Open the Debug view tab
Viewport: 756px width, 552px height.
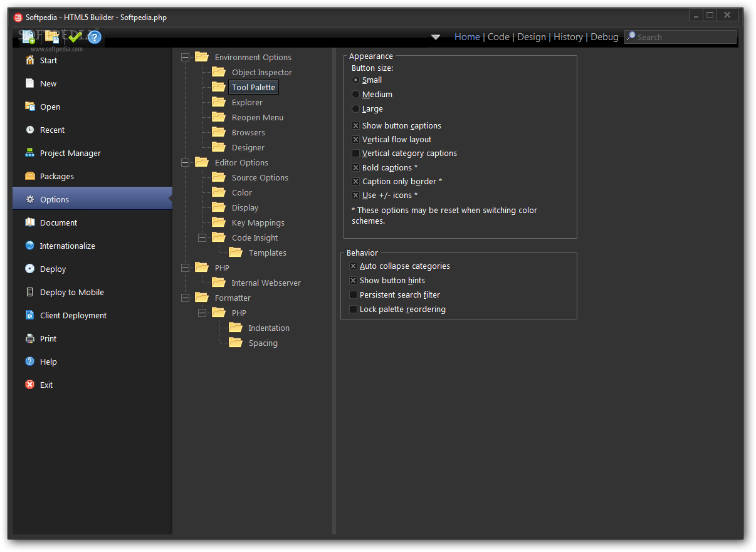(x=604, y=37)
